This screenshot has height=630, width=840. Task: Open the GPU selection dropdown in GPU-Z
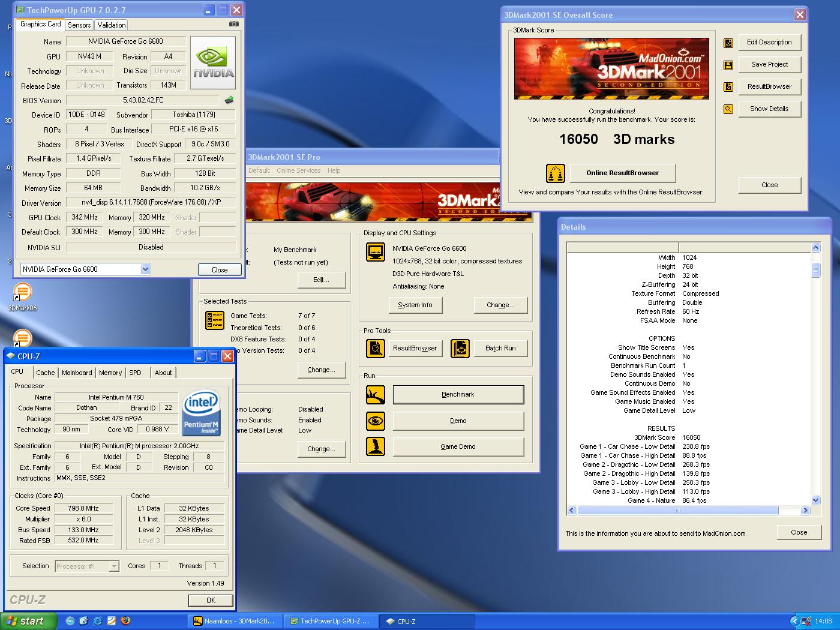click(145, 269)
